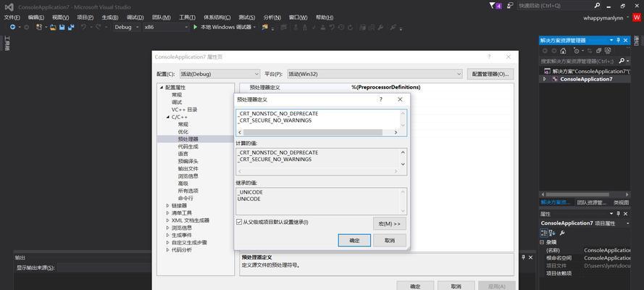Open the 文件(F) menu
The image size is (644, 290).
12,17
